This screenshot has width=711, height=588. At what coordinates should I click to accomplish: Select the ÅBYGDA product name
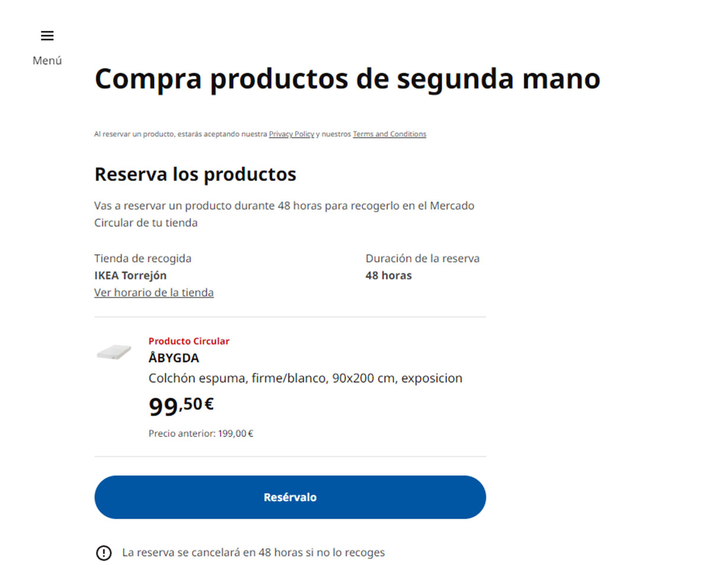tap(174, 358)
